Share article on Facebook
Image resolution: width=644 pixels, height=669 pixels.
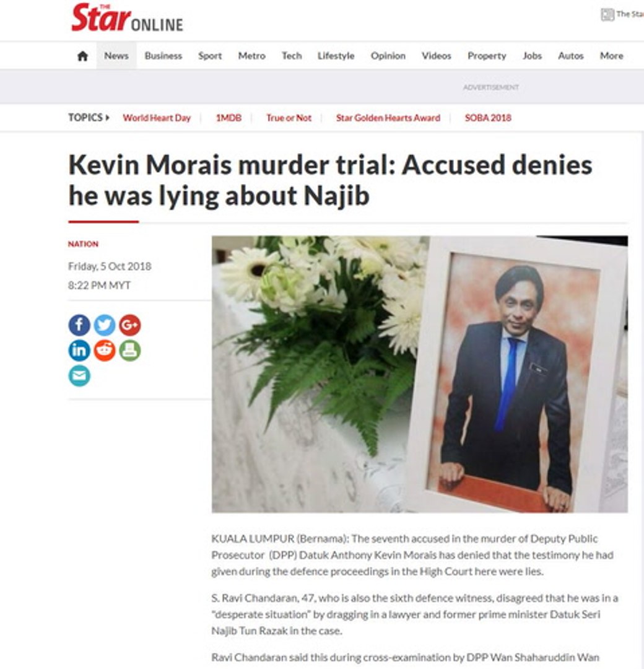[79, 325]
